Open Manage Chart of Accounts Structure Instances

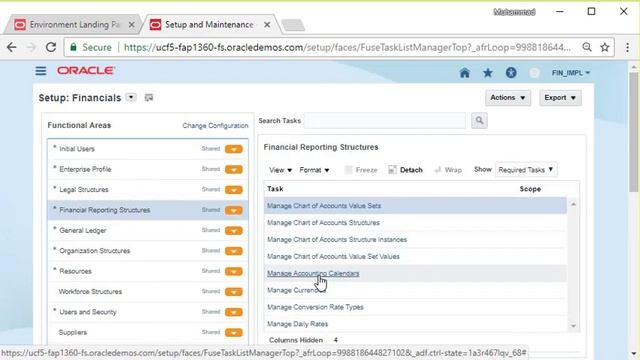tap(337, 240)
